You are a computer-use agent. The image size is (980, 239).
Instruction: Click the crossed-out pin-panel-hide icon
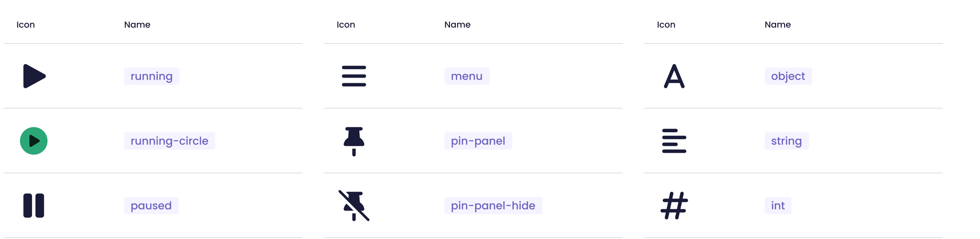pyautogui.click(x=354, y=206)
